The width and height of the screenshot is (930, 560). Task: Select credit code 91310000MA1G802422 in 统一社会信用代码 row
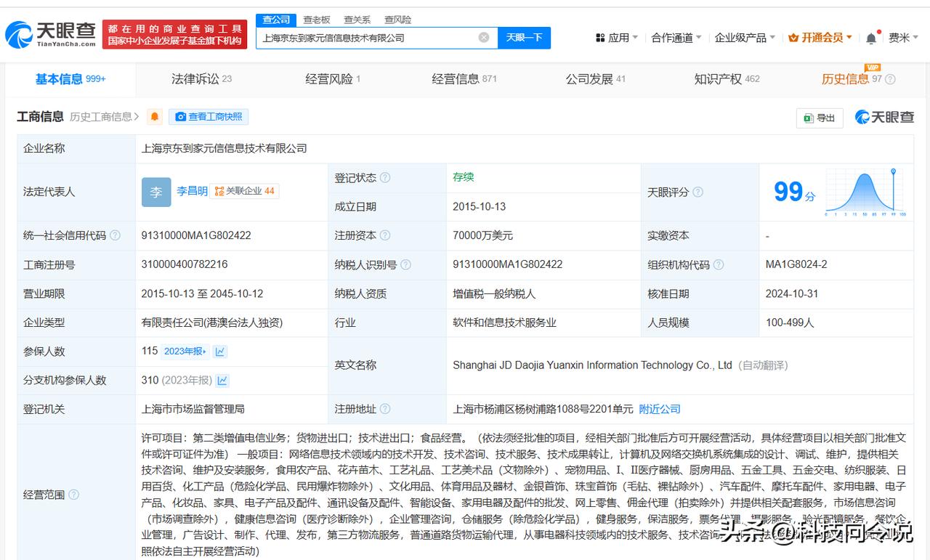coord(196,235)
